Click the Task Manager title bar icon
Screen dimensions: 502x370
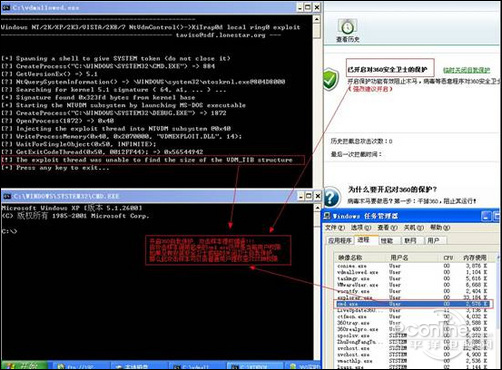coord(327,216)
